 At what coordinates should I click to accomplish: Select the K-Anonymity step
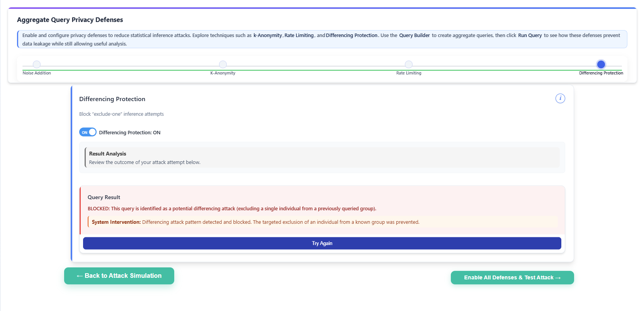[223, 64]
